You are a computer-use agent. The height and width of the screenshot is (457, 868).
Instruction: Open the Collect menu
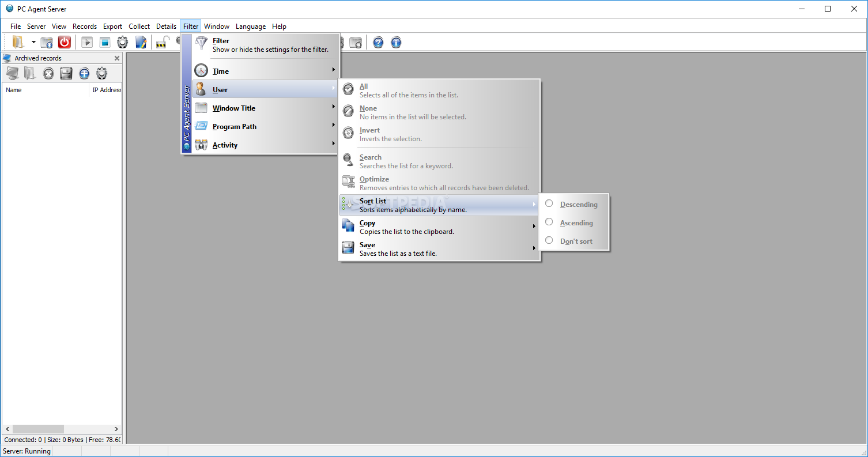coord(139,27)
